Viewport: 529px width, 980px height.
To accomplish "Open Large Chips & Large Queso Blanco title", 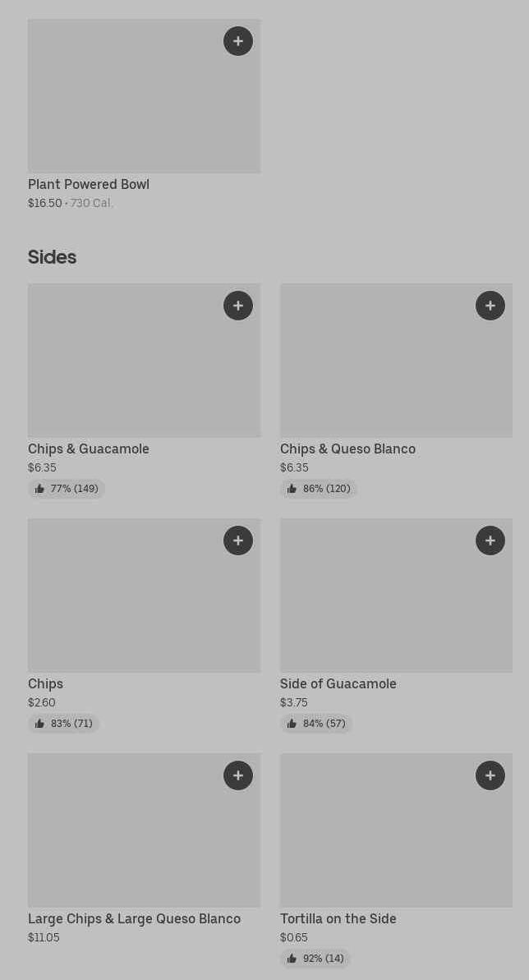I will 134,919.
